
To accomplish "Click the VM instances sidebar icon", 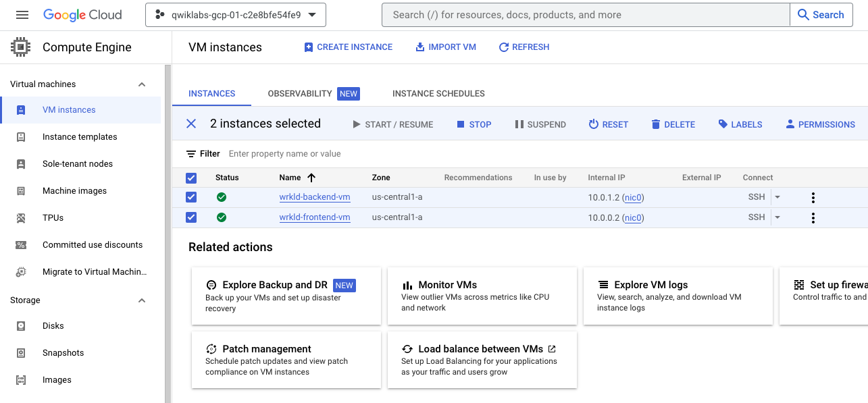I will pyautogui.click(x=21, y=110).
